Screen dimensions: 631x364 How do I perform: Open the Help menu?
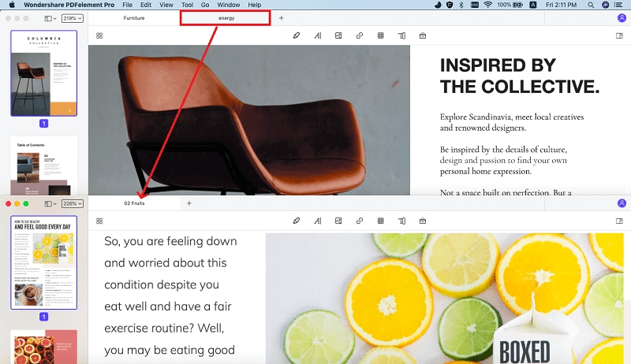(254, 5)
